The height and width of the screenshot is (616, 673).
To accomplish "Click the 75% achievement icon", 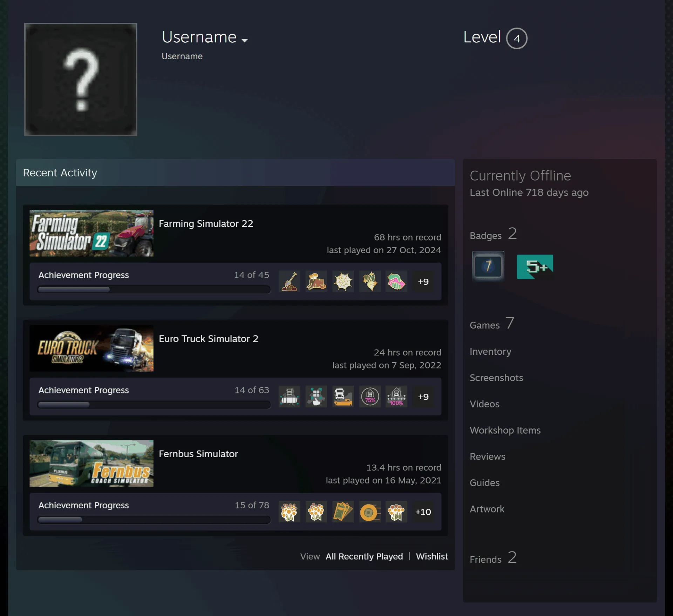I will (x=370, y=397).
